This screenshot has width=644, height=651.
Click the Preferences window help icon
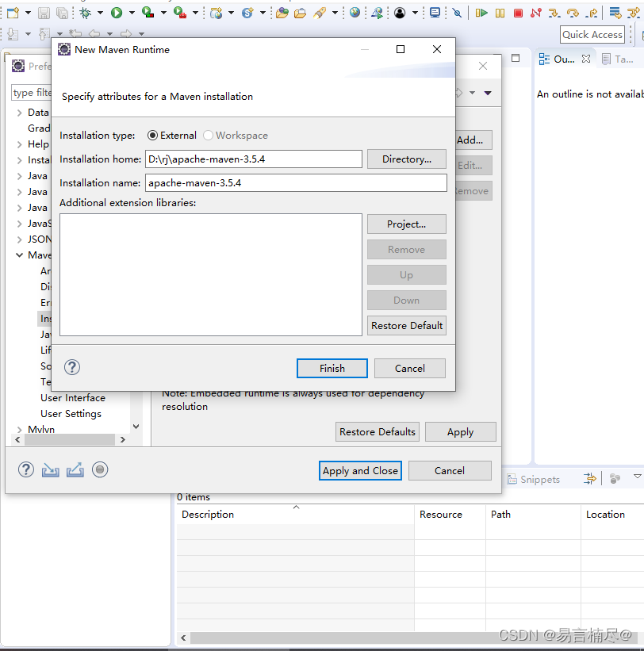(x=26, y=469)
